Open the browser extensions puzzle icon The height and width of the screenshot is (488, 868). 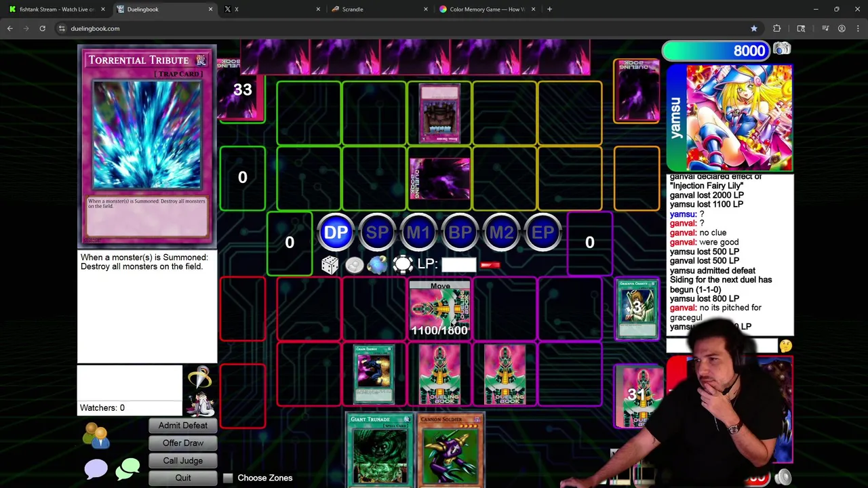[776, 28]
